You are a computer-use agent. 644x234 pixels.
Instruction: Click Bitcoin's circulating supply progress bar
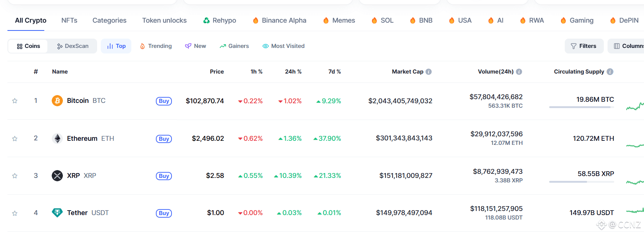click(581, 107)
